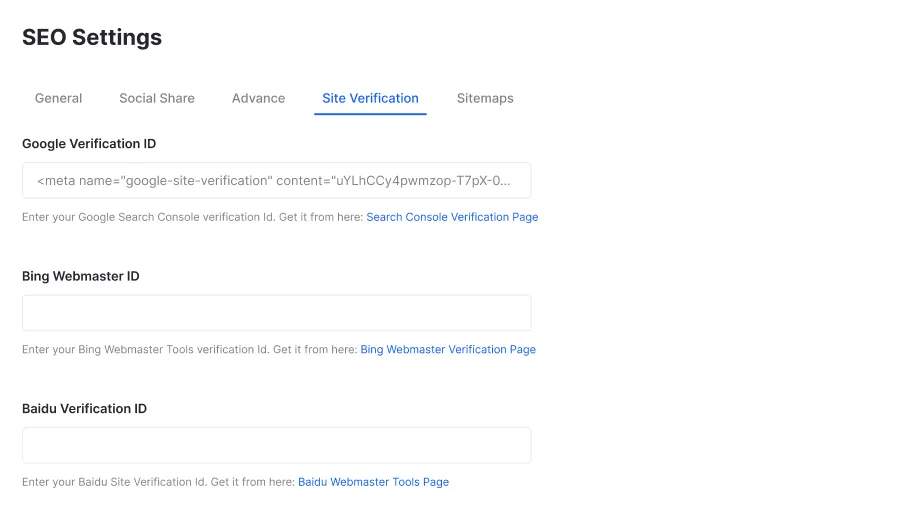Screen dimensions: 920x508
Task: Click the Google Search Console helper text
Action: pos(192,217)
